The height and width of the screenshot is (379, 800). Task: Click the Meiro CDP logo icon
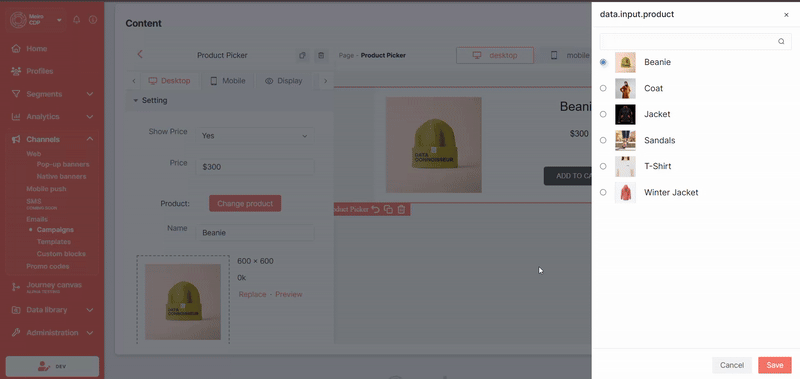[18, 20]
